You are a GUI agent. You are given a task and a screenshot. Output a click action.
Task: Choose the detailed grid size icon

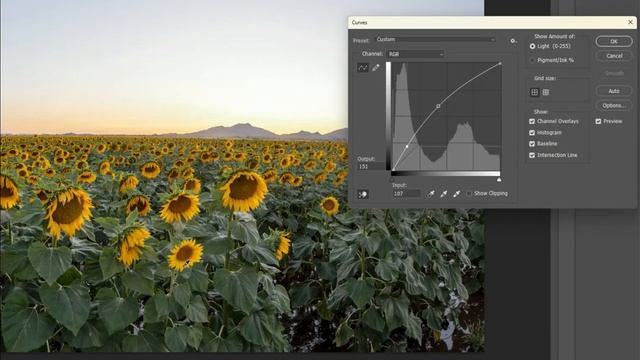pos(545,92)
